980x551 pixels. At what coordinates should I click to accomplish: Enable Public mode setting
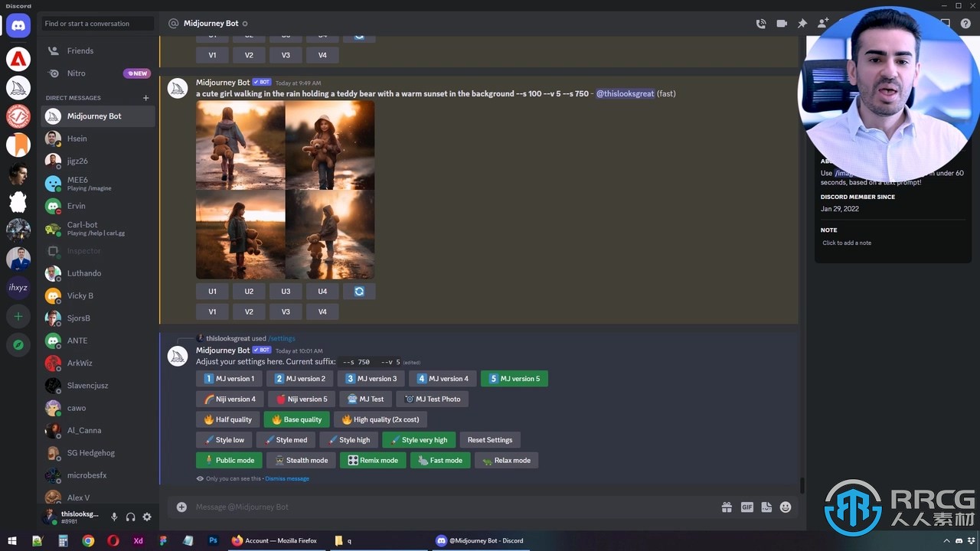coord(229,461)
